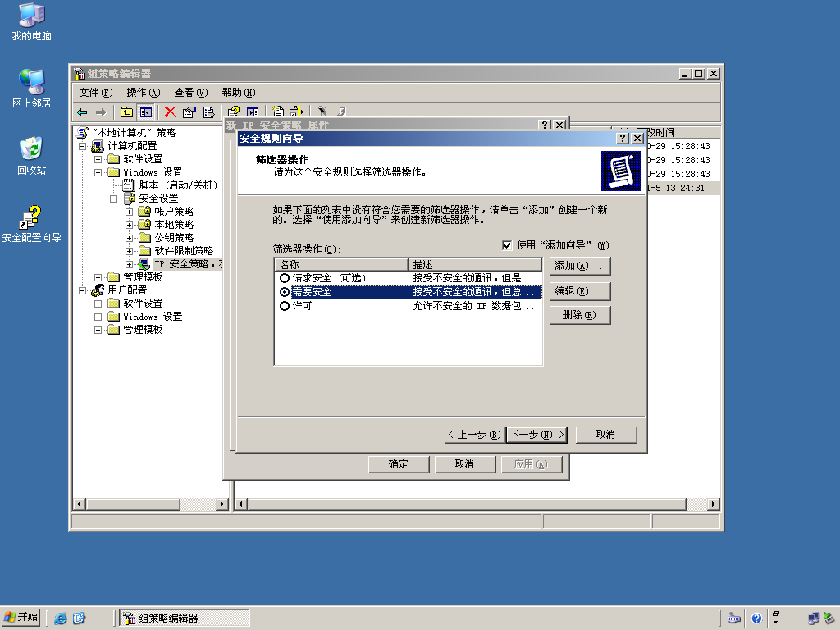Viewport: 840px width, 630px height.
Task: Open 文件(F) menu
Action: (96, 93)
